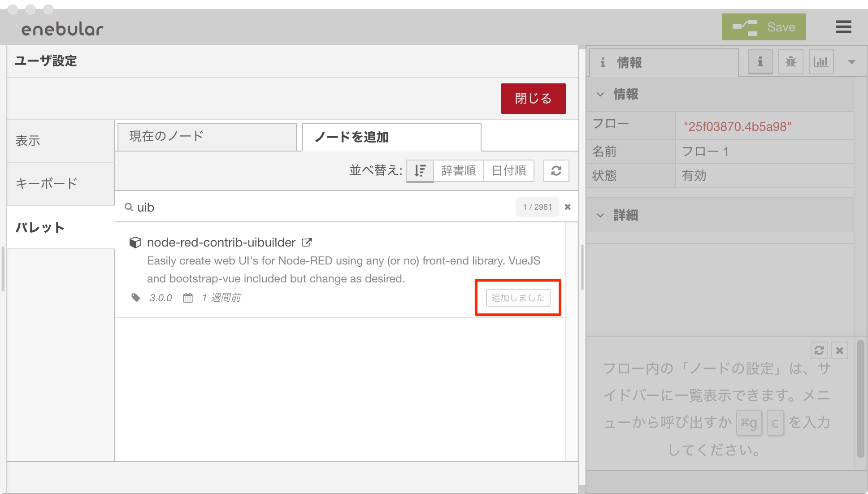Open the chart dashboard sidebar tab
Viewport: 868px width, 494px height.
821,62
